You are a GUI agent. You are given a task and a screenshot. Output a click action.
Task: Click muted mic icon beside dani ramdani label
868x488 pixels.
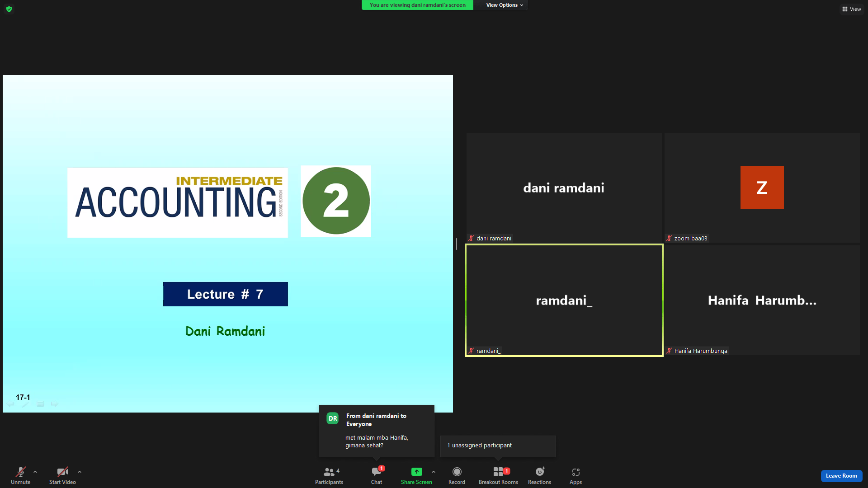pyautogui.click(x=472, y=238)
